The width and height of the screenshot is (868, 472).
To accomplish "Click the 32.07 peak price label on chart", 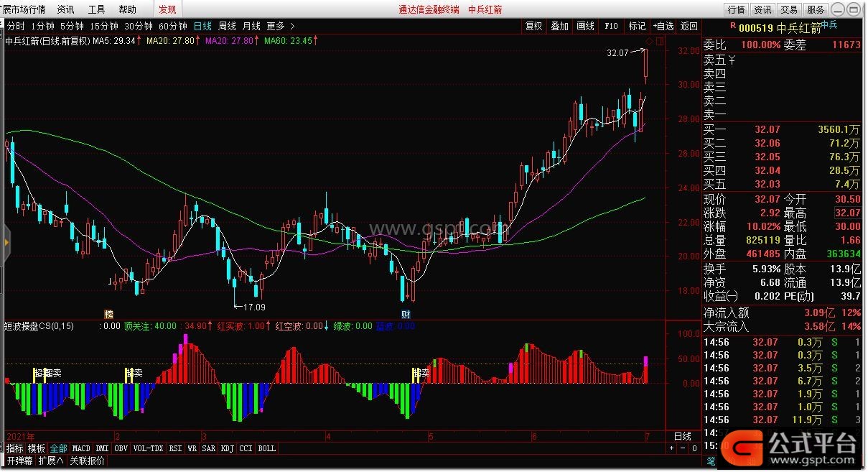I will tap(617, 52).
